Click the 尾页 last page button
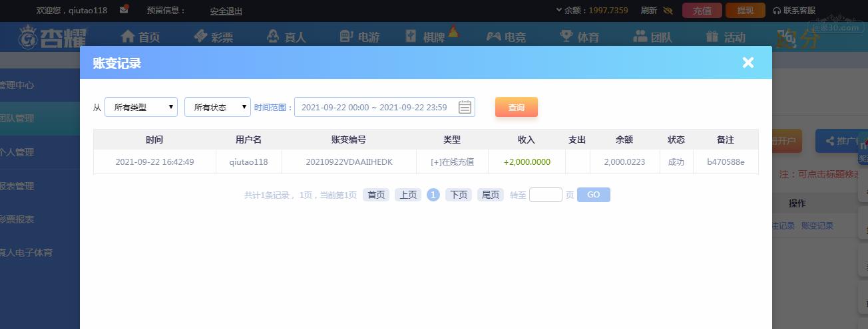This screenshot has height=329, width=868. (x=491, y=195)
